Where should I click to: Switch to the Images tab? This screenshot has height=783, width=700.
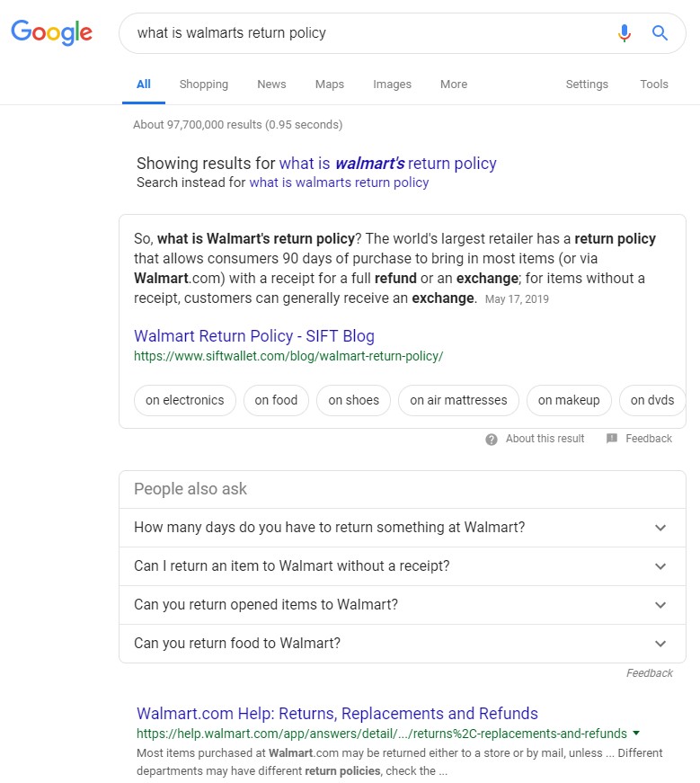pos(392,85)
